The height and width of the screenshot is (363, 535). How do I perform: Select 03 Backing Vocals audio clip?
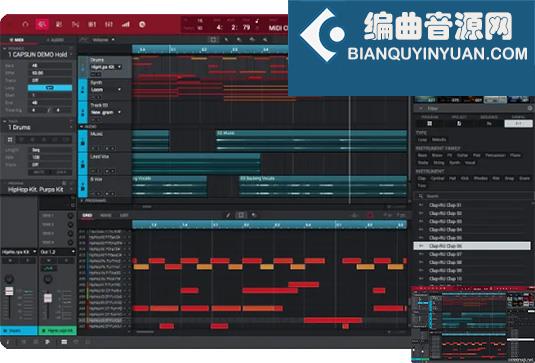pos(323,186)
